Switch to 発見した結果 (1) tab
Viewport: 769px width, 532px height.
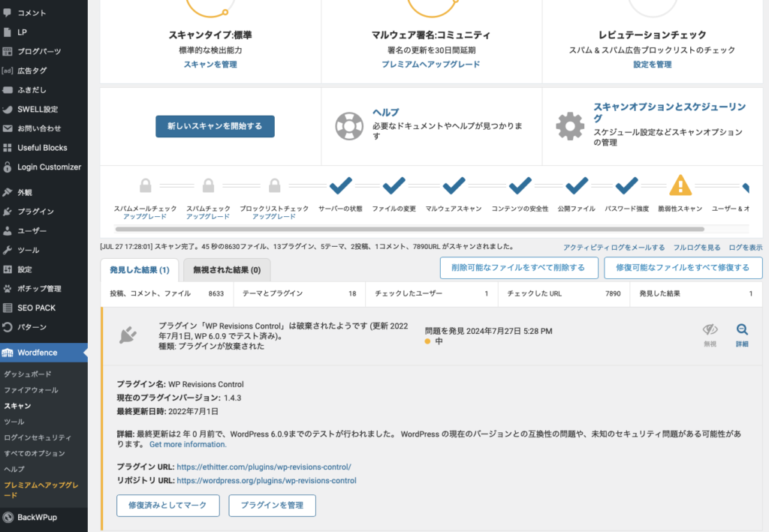click(x=140, y=270)
